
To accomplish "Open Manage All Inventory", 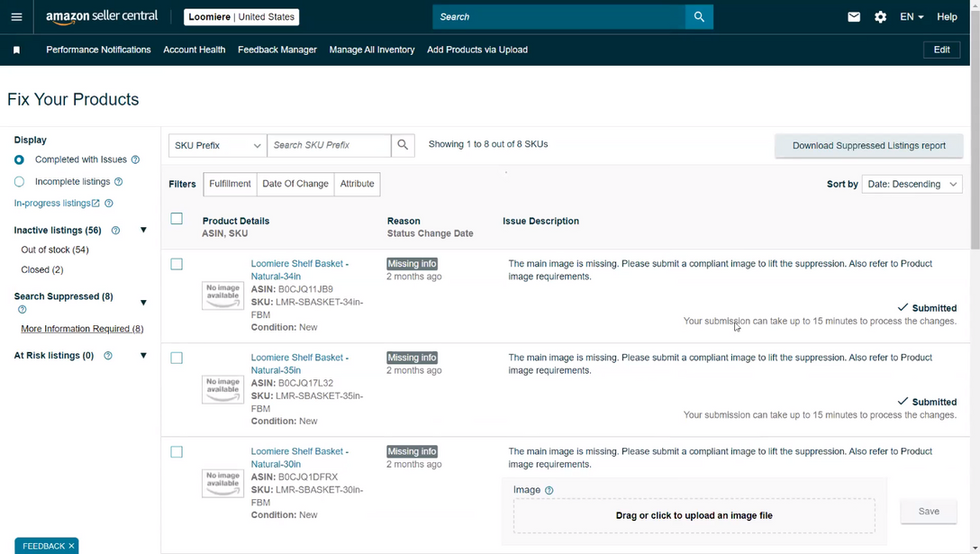I will 372,50.
